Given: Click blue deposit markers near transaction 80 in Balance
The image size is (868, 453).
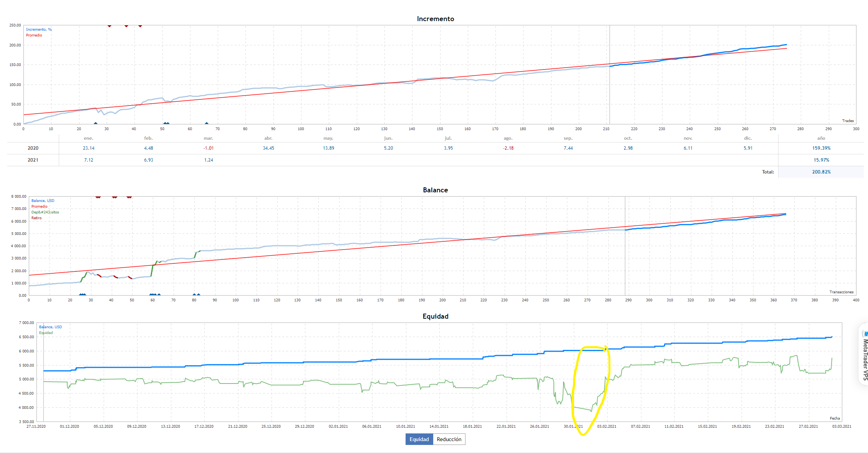Looking at the screenshot, I should pos(196,294).
